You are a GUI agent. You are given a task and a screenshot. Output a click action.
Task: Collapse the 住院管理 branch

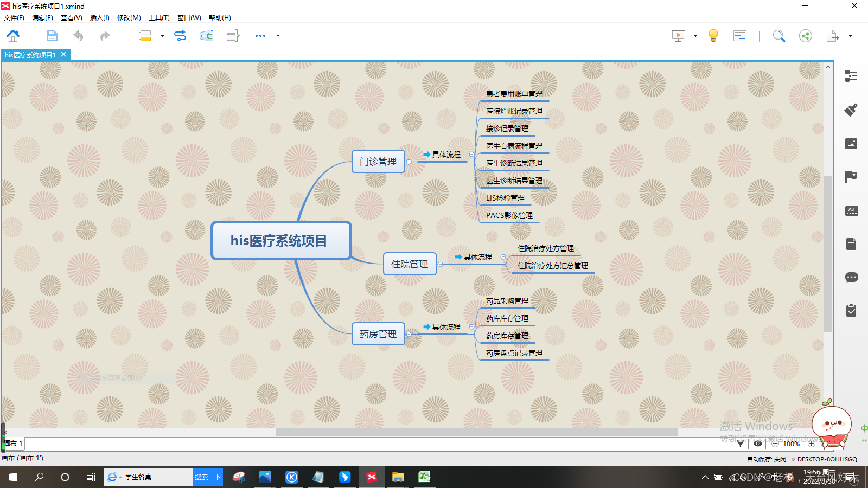440,264
